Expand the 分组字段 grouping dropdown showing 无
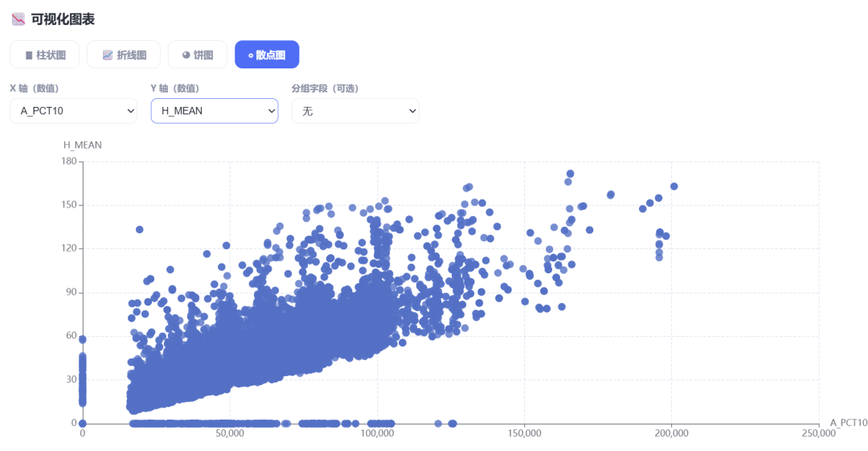The width and height of the screenshot is (868, 451). [355, 111]
